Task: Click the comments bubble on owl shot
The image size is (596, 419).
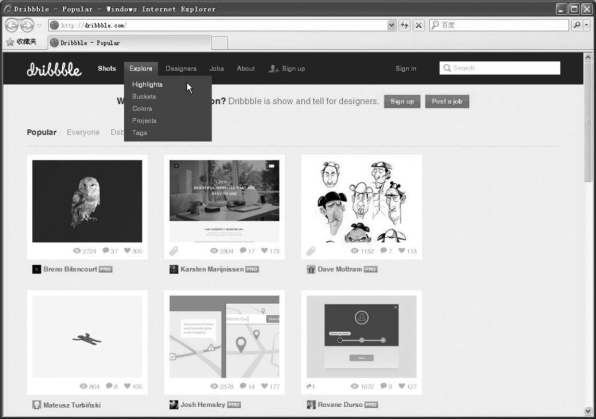Action: (x=106, y=251)
